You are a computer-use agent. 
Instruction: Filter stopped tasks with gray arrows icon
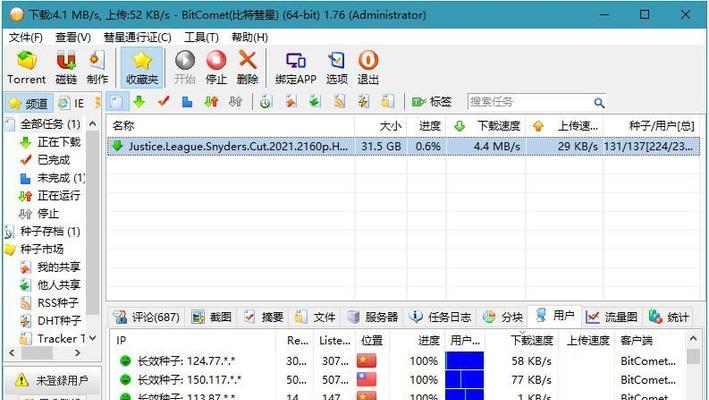point(235,102)
